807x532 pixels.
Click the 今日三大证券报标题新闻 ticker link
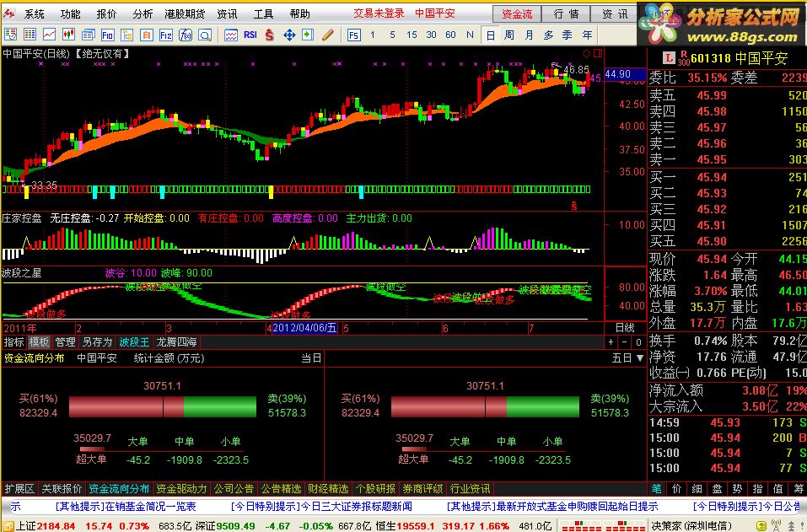(356, 507)
